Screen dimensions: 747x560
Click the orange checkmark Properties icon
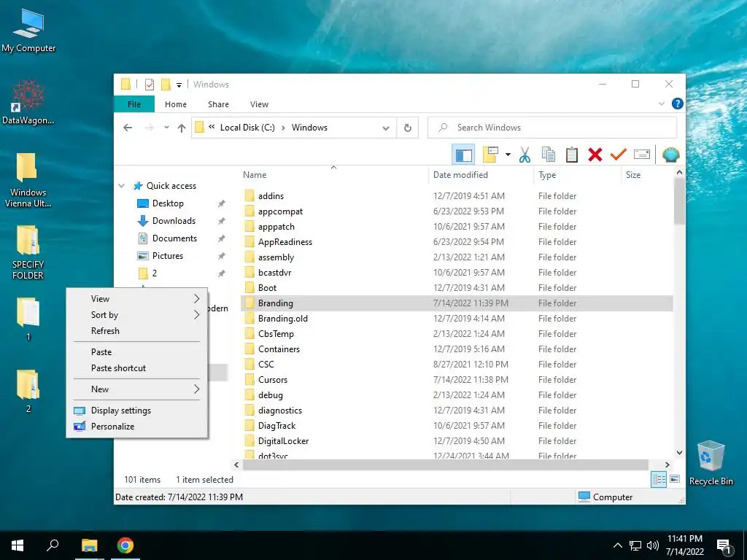pyautogui.click(x=619, y=155)
